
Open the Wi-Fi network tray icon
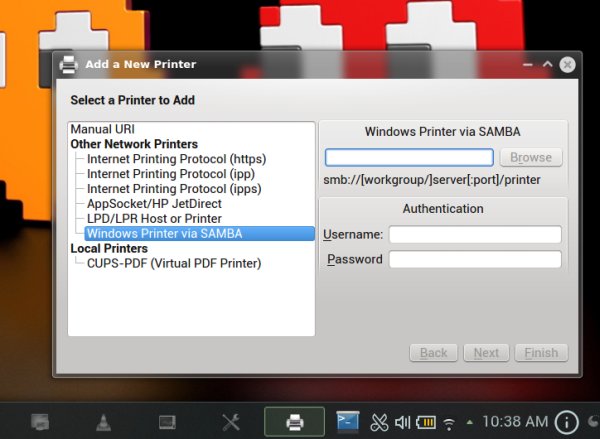pyautogui.click(x=449, y=423)
